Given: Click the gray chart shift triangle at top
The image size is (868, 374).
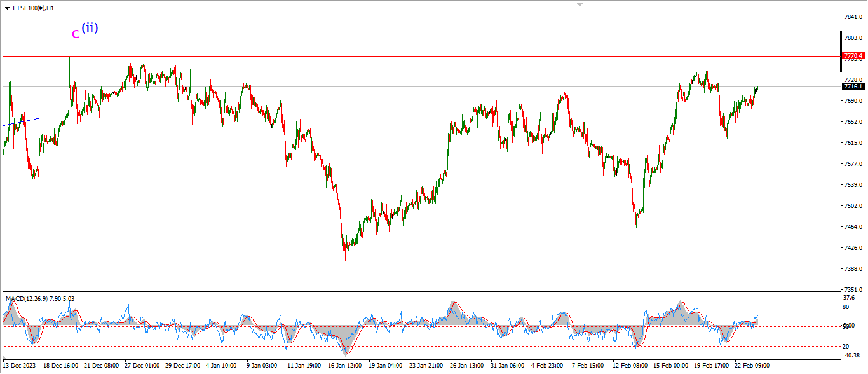Looking at the screenshot, I should pyautogui.click(x=580, y=4).
